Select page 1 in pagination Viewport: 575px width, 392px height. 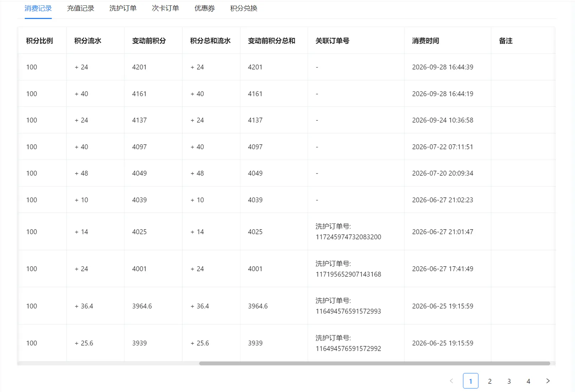470,381
